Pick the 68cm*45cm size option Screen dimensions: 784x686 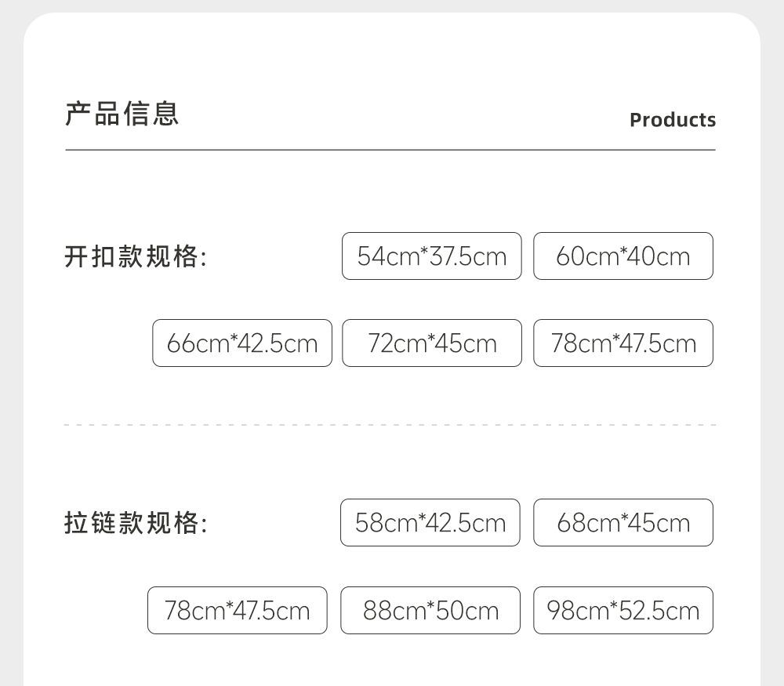pyautogui.click(x=623, y=523)
